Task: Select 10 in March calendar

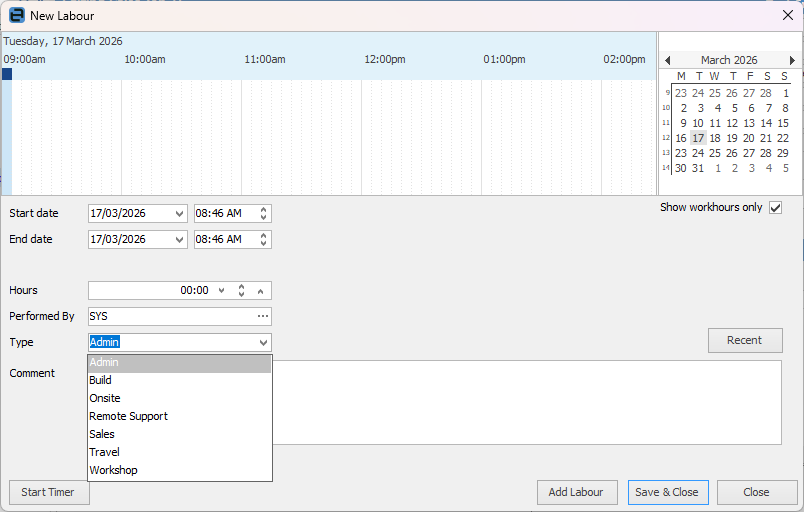Action: coord(698,124)
